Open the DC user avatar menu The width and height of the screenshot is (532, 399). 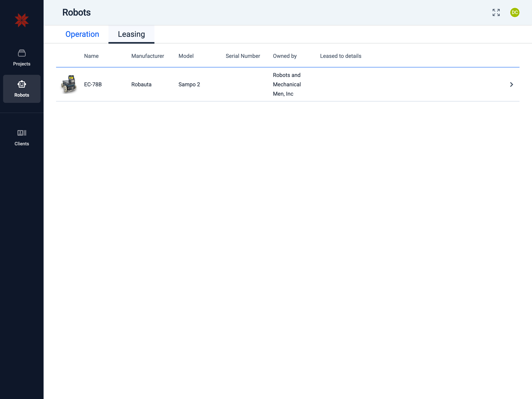click(514, 12)
